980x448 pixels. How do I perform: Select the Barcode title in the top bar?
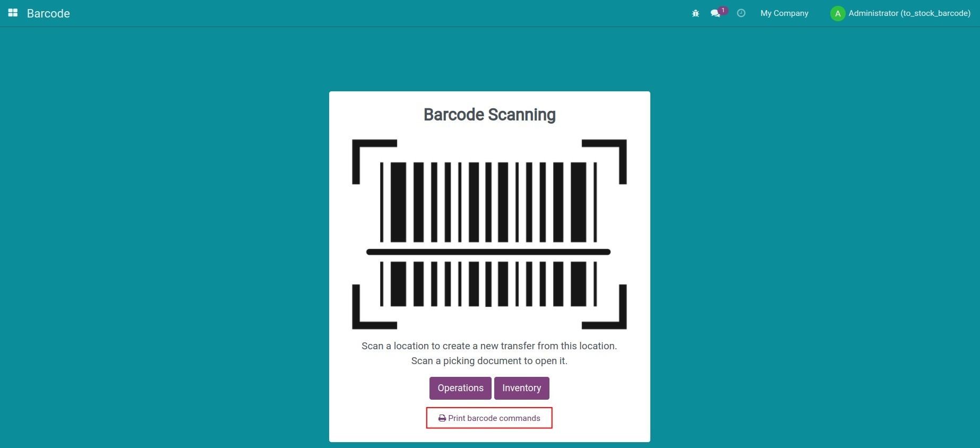click(48, 13)
